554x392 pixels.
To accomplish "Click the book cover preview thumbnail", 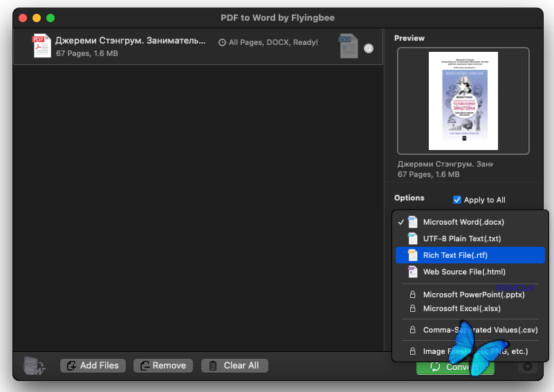I will click(x=463, y=101).
